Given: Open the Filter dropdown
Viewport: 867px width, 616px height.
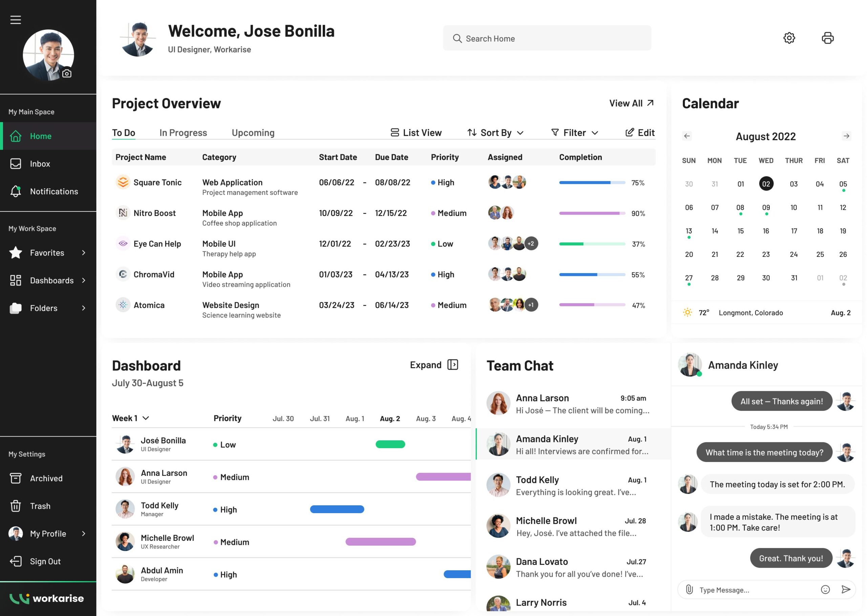Looking at the screenshot, I should coord(574,133).
